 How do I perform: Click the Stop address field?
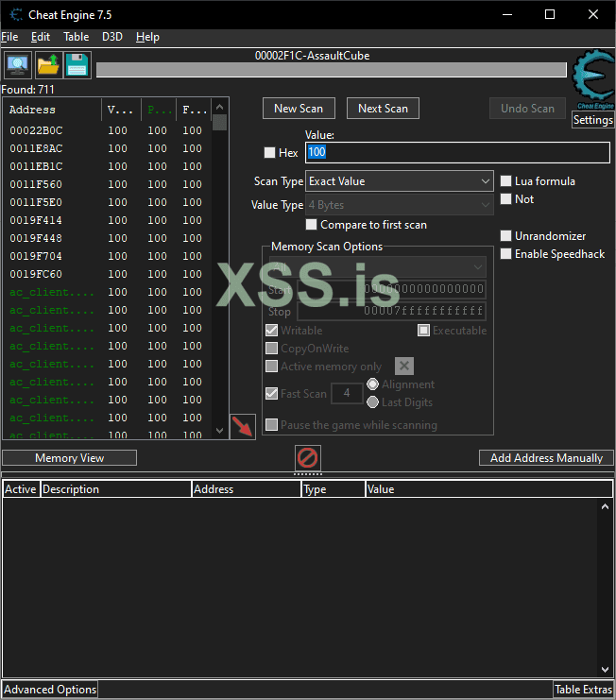[x=391, y=311]
